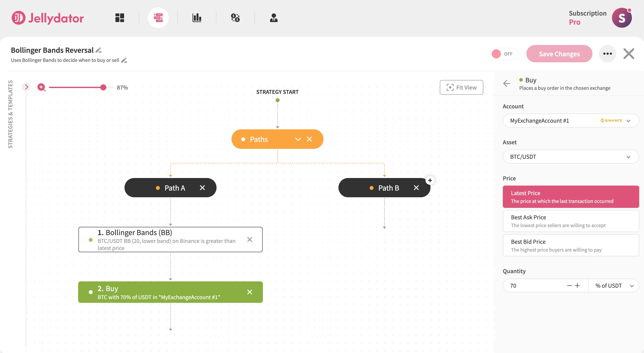Open the Account dropdown
644x353 pixels.
[571, 120]
